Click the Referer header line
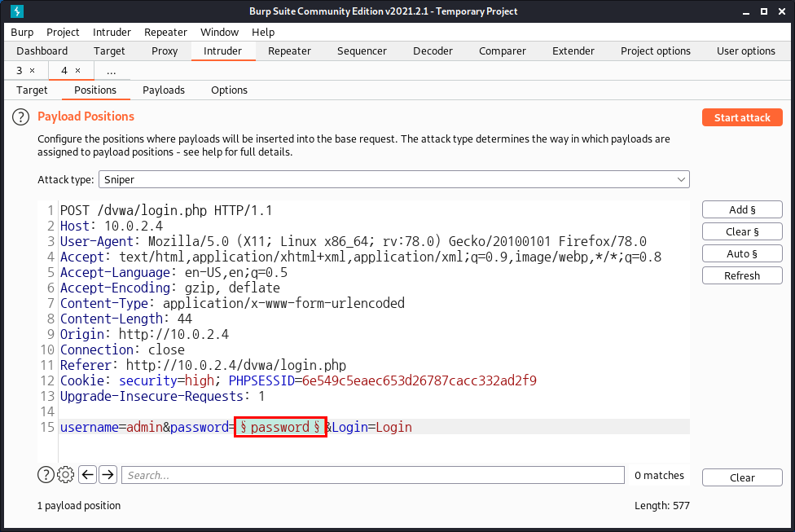The height and width of the screenshot is (532, 795). pos(204,365)
